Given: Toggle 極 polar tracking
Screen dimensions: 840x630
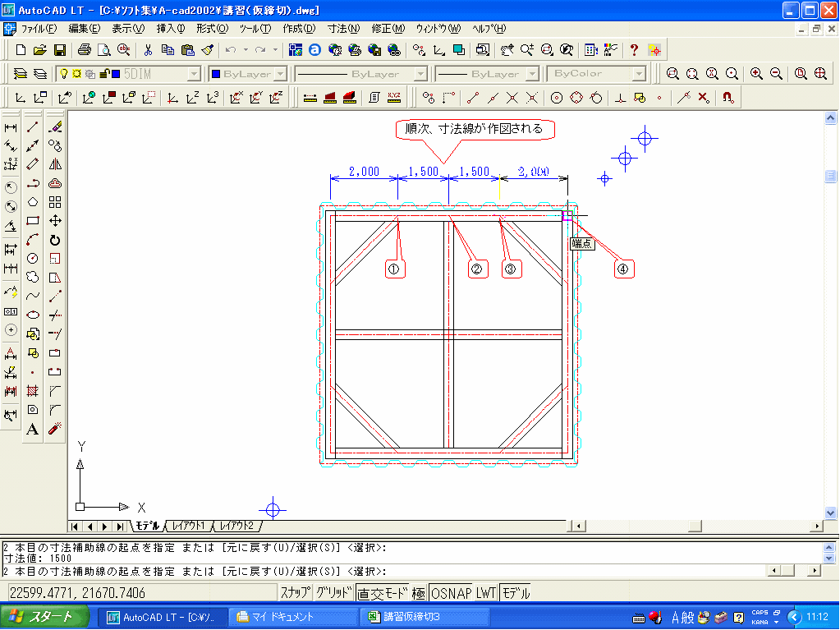Looking at the screenshot, I should tap(419, 593).
